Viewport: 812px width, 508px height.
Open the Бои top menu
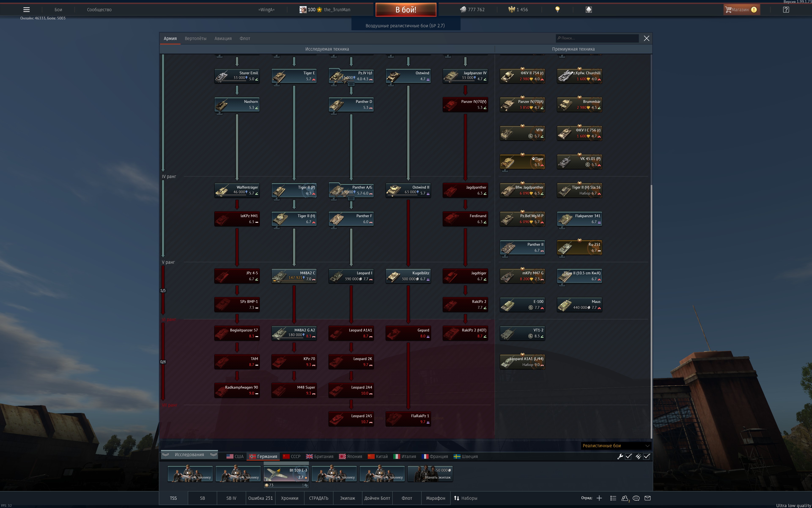pyautogui.click(x=58, y=10)
